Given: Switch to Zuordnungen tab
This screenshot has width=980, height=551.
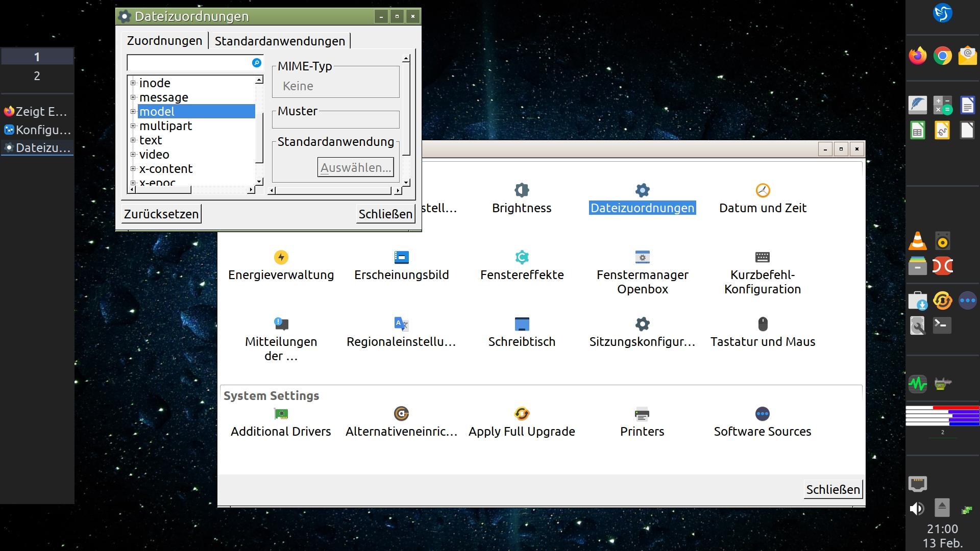Looking at the screenshot, I should tap(164, 41).
